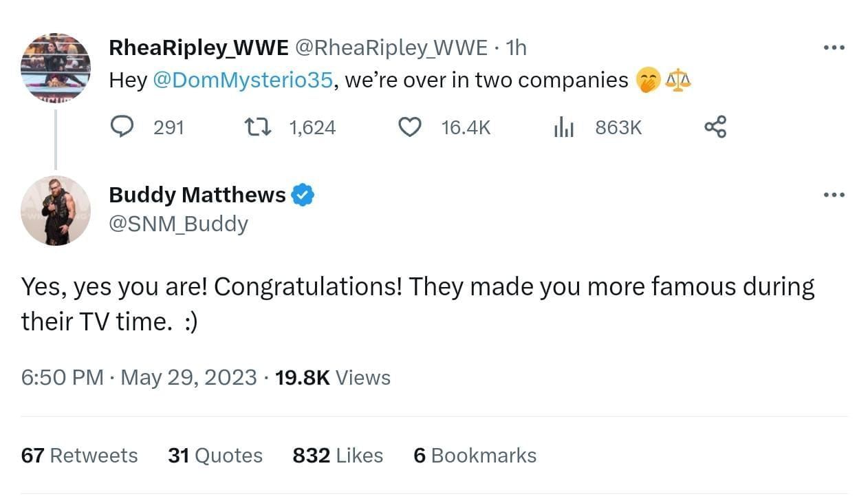This screenshot has width=868, height=499.
Task: Open Buddy Matthews' profile picture
Action: pos(56,211)
